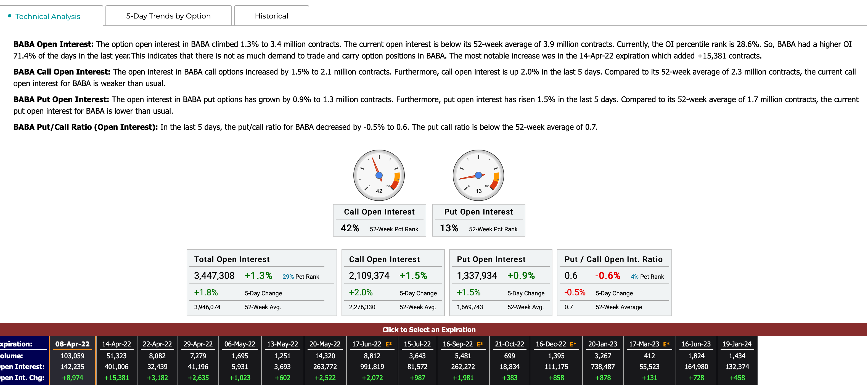
Task: Select the 16-Dec-22 expiration column
Action: click(559, 346)
